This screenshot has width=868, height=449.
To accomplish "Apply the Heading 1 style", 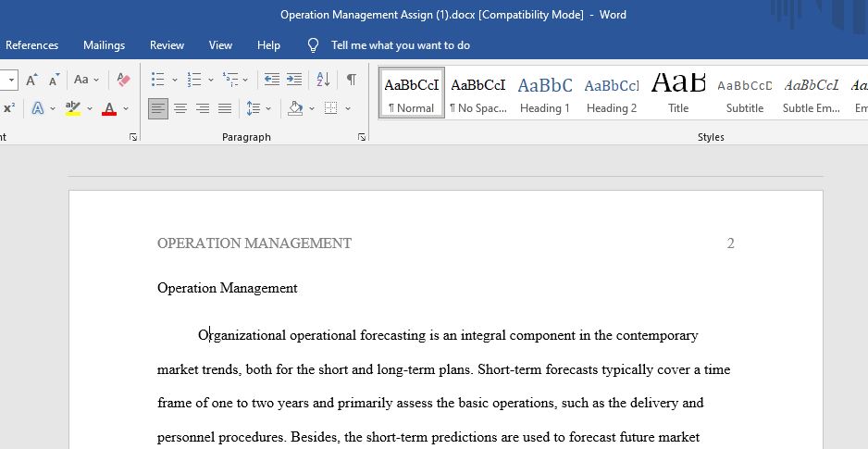I will point(545,93).
